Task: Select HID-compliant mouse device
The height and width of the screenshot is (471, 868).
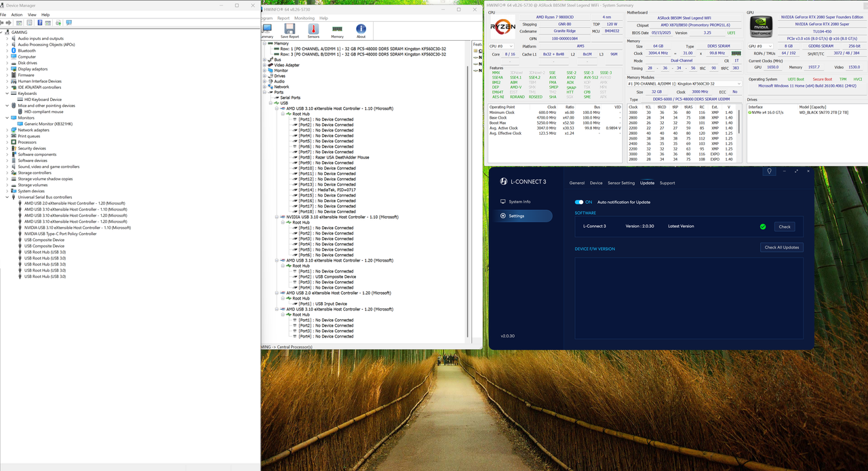Action: coord(43,112)
